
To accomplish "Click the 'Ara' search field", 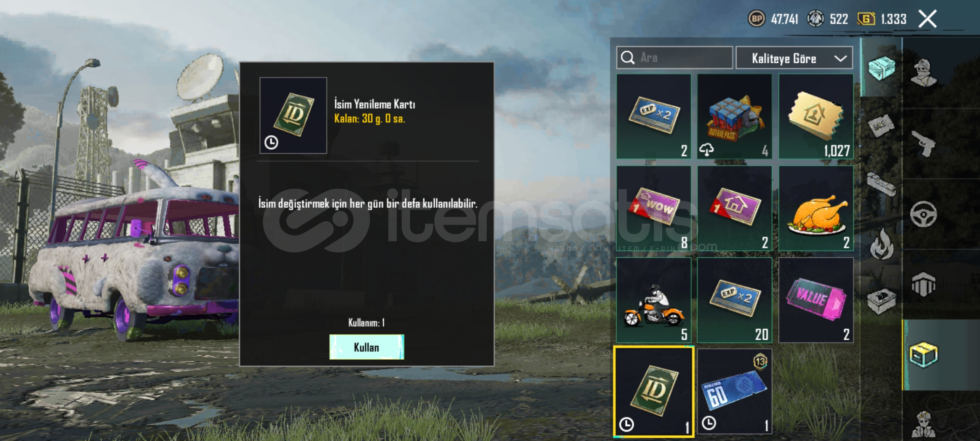I will [675, 58].
